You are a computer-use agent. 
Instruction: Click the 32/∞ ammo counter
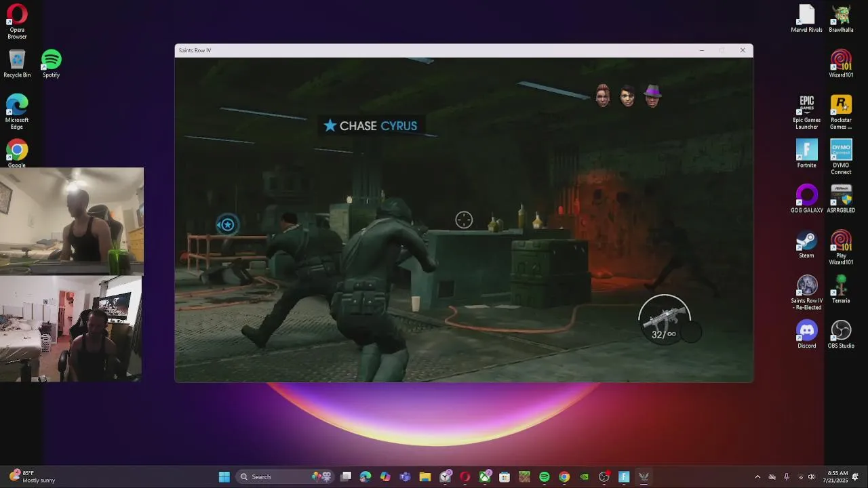point(664,334)
